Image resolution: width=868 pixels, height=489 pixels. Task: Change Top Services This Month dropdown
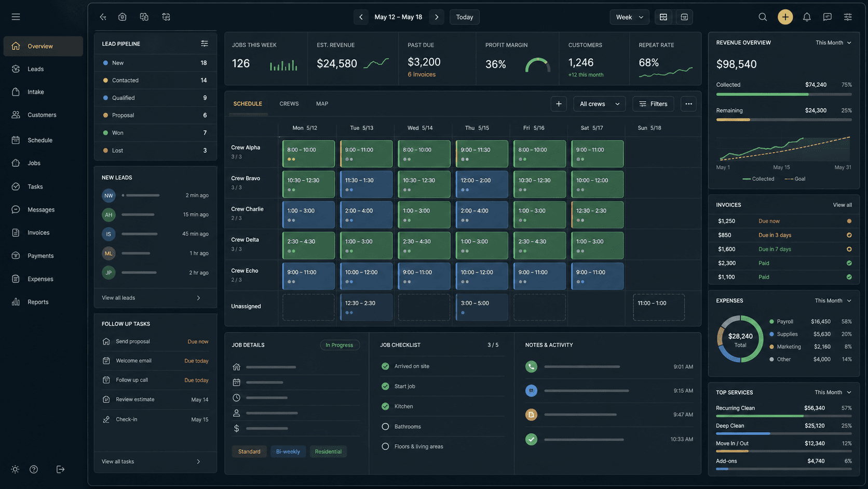(833, 392)
